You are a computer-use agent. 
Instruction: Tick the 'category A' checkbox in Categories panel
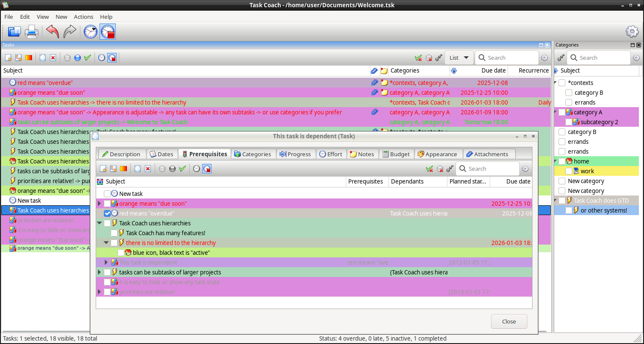tap(562, 112)
